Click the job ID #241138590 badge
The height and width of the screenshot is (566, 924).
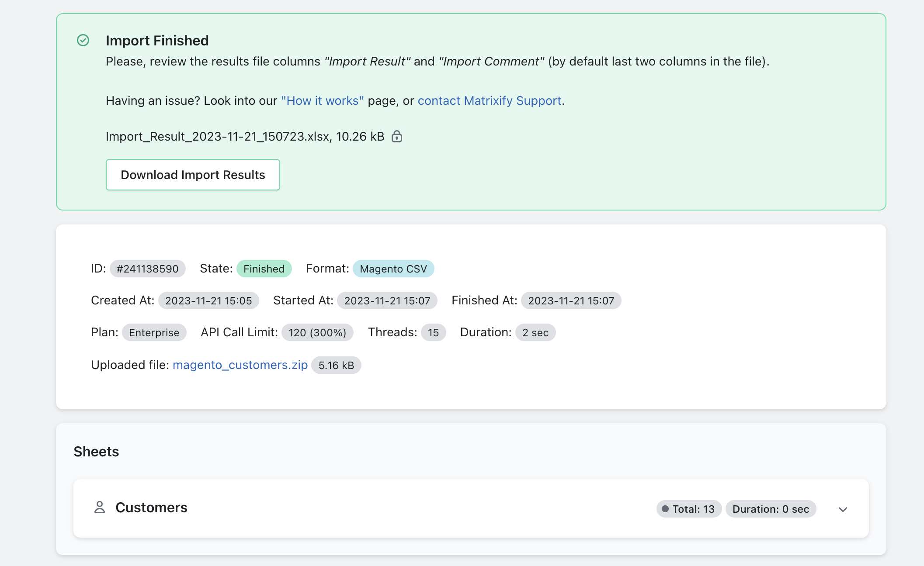point(147,269)
